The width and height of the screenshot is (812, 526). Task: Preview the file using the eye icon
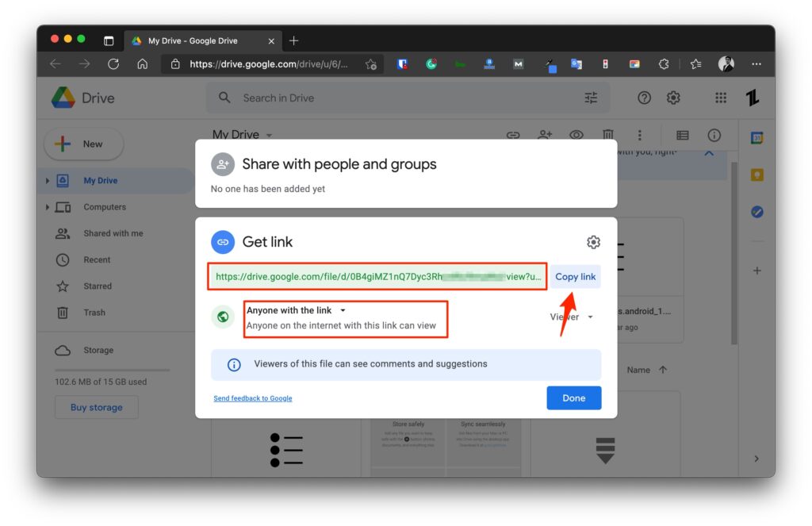[576, 135]
